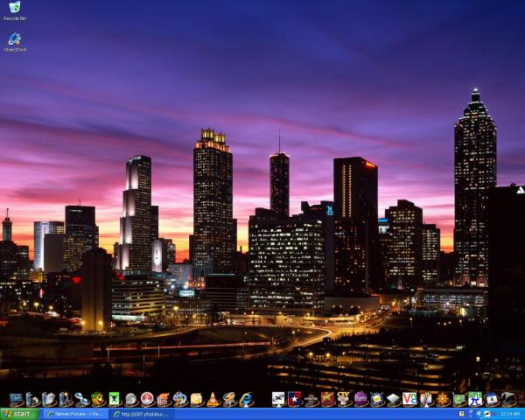Image resolution: width=525 pixels, height=420 pixels.
Task: Launch the red-blue star flag dock icon
Action: [x=295, y=399]
